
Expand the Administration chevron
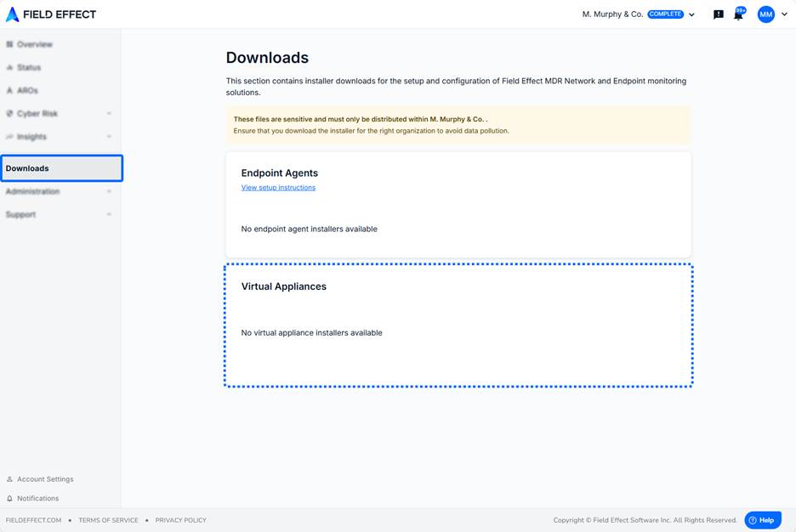109,191
